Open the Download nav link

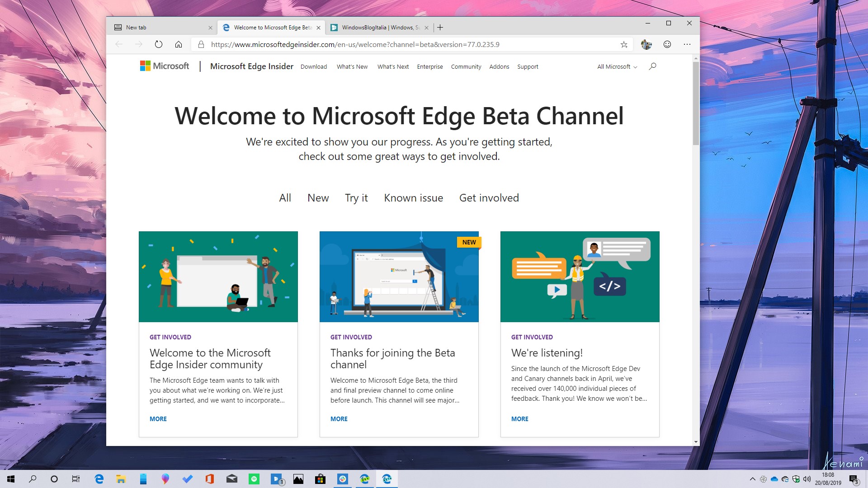click(x=314, y=66)
